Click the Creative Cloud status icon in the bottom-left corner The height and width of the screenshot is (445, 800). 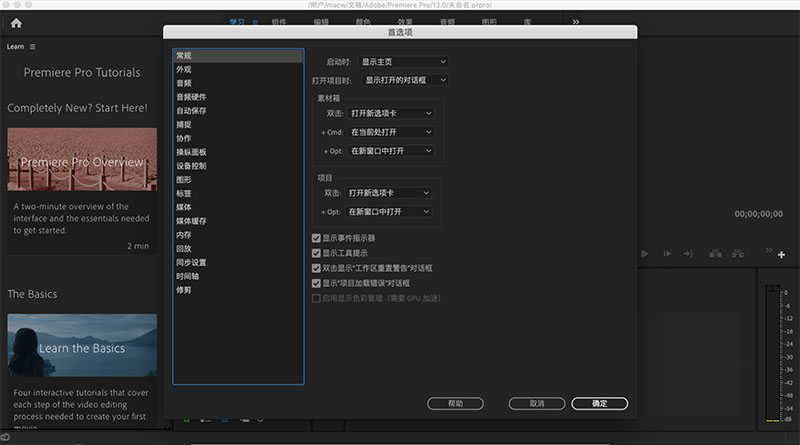pos(5,437)
